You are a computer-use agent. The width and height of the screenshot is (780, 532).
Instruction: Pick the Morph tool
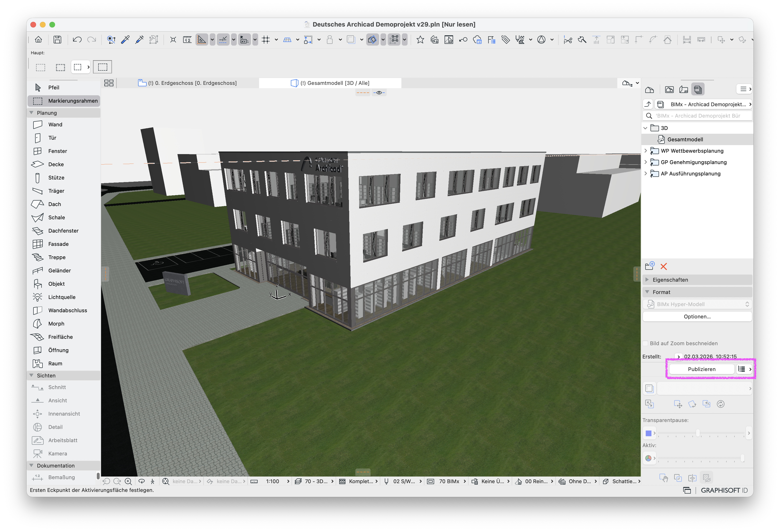tap(63, 324)
